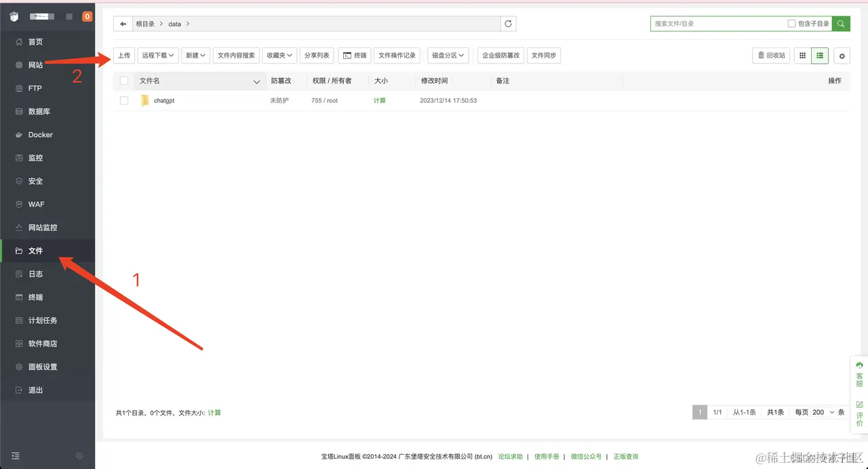Click the chatgpt folder icon

(144, 100)
